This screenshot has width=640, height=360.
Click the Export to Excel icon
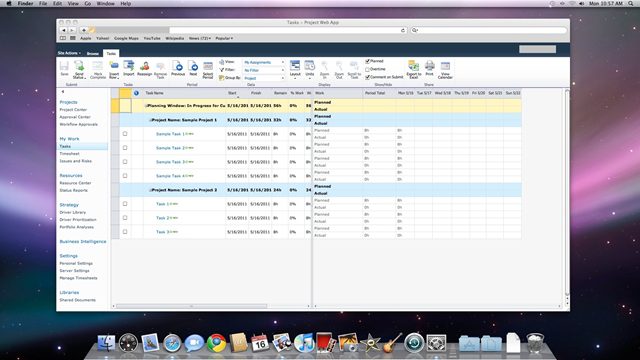(413, 69)
